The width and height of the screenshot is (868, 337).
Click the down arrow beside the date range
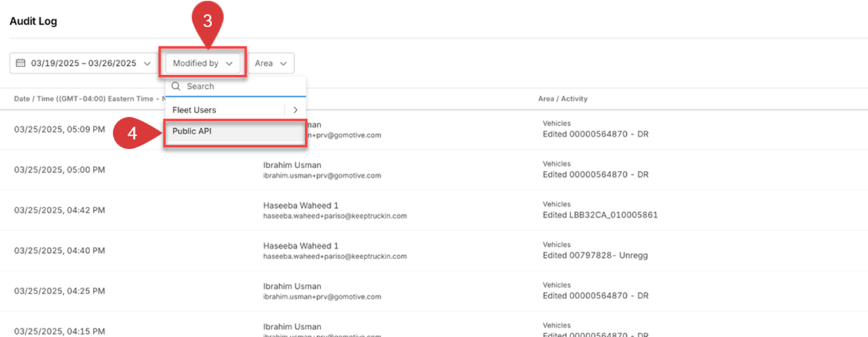point(146,63)
